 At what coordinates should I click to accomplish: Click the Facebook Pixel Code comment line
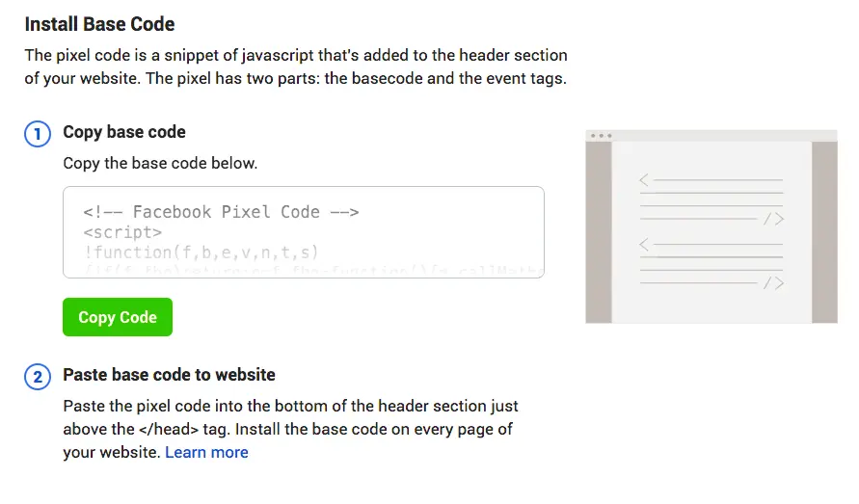pos(221,212)
